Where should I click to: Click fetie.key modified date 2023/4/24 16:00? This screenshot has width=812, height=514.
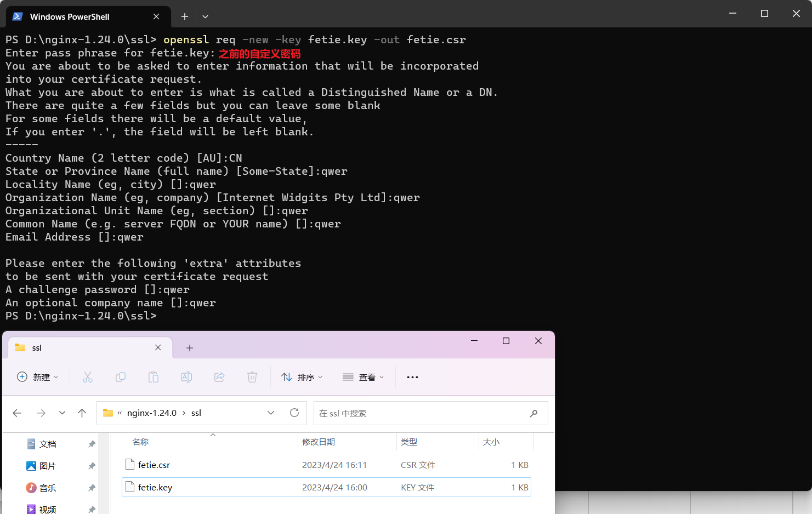[x=334, y=487]
